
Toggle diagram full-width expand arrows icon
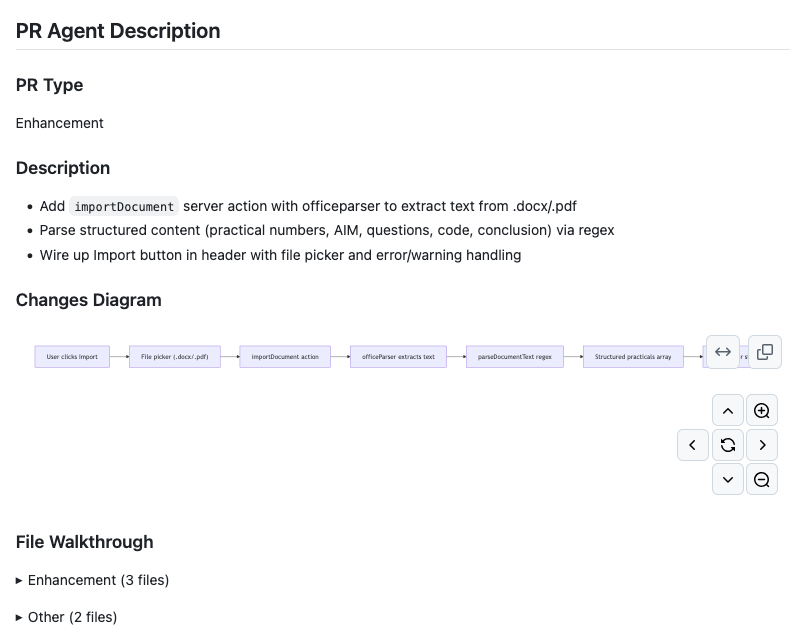coord(723,352)
